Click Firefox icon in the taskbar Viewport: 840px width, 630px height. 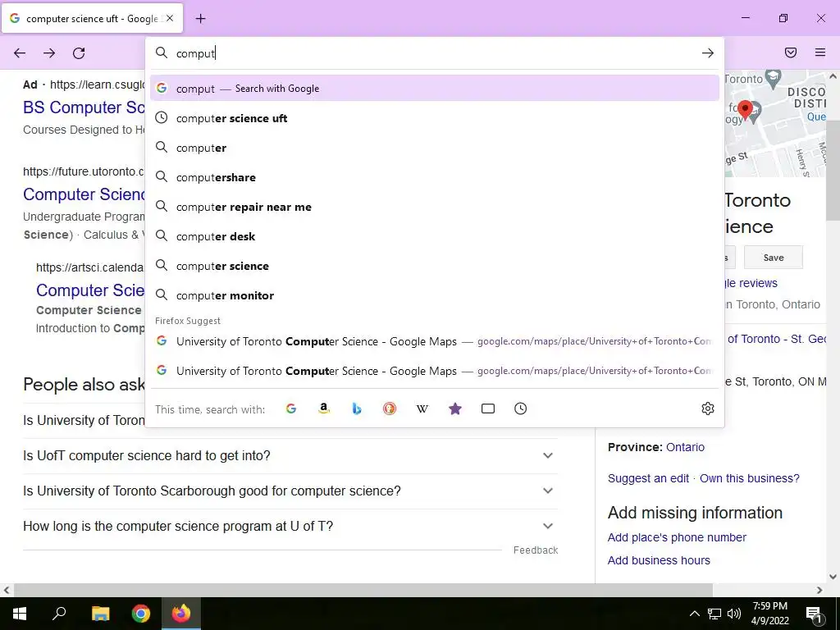(181, 614)
